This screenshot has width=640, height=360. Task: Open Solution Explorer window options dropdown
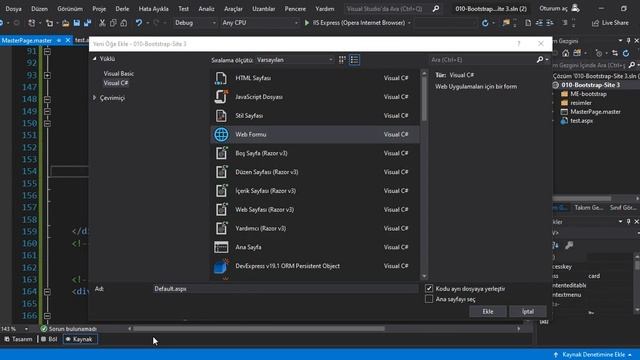tap(620, 41)
